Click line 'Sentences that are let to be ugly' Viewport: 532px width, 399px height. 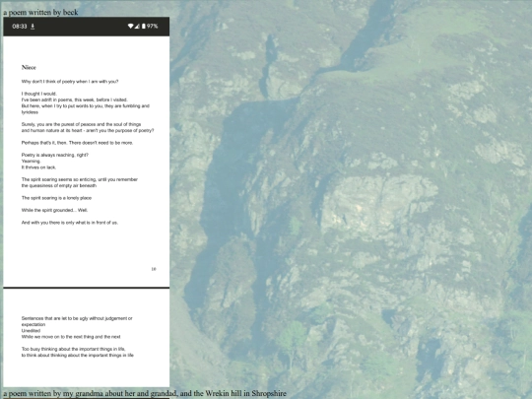77,318
